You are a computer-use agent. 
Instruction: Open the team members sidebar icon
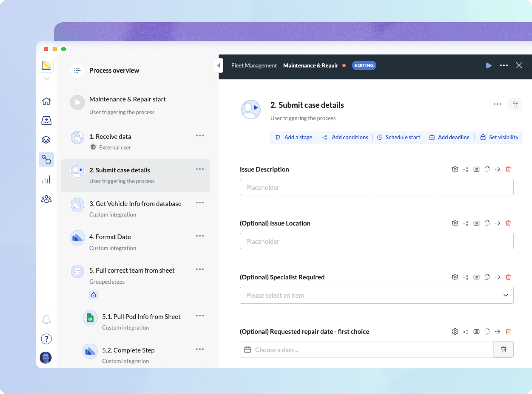point(46,199)
